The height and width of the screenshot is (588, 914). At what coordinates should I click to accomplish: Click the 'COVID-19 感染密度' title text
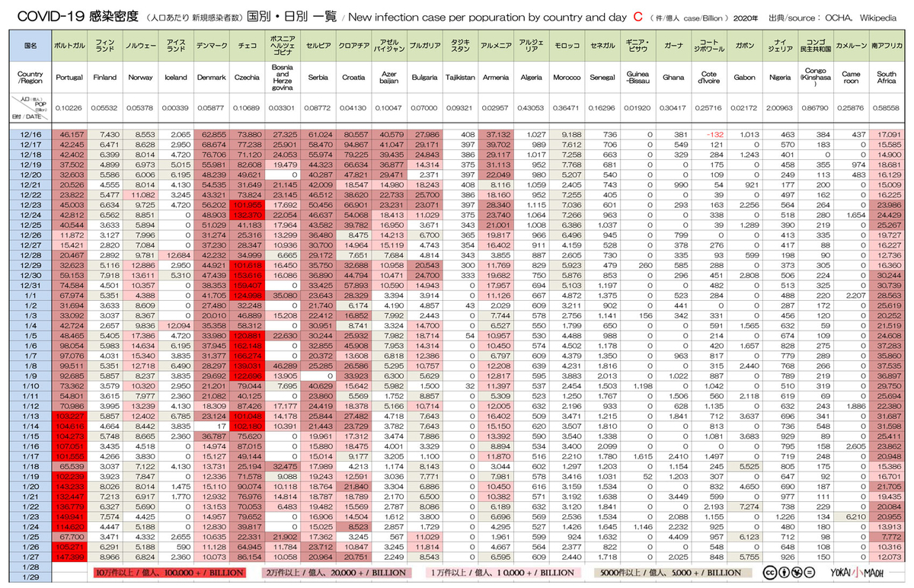pyautogui.click(x=77, y=17)
